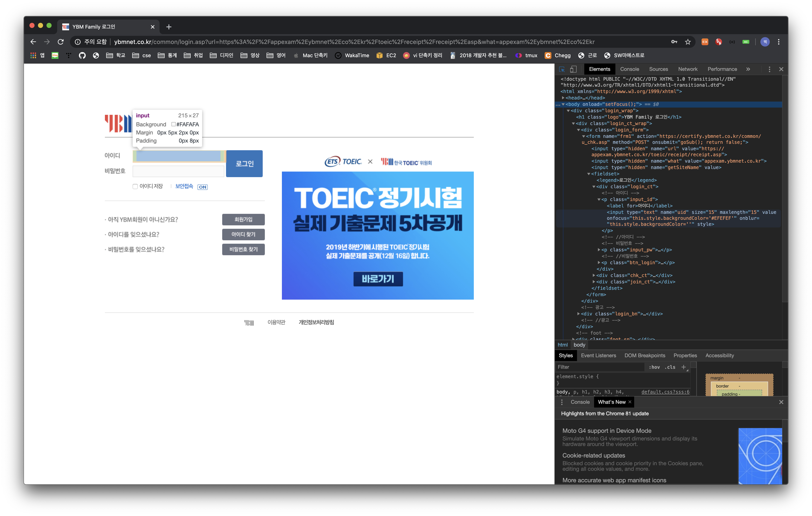This screenshot has height=516, width=812.
Task: Open saved password key icon
Action: [674, 42]
